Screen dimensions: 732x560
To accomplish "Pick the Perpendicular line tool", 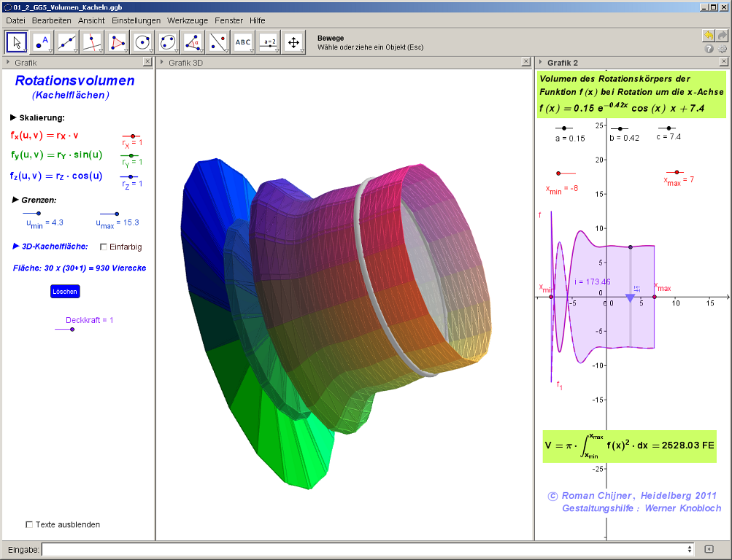I will (x=92, y=42).
